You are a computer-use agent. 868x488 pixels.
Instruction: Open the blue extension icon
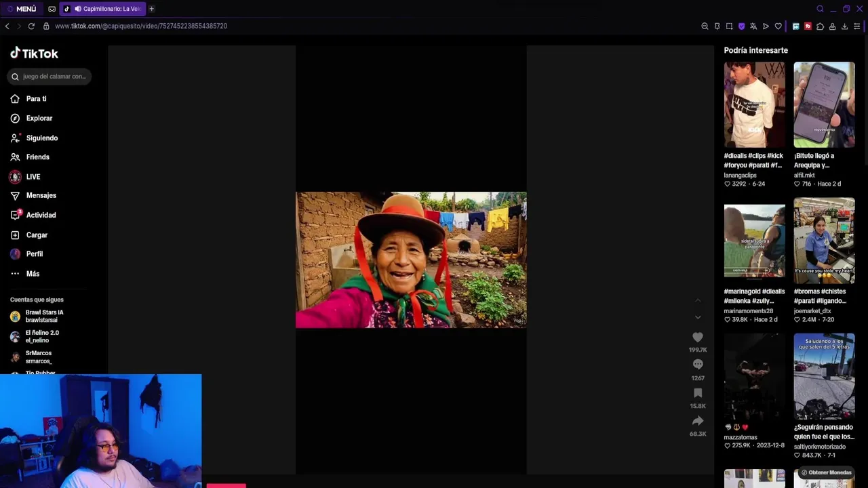(x=795, y=26)
